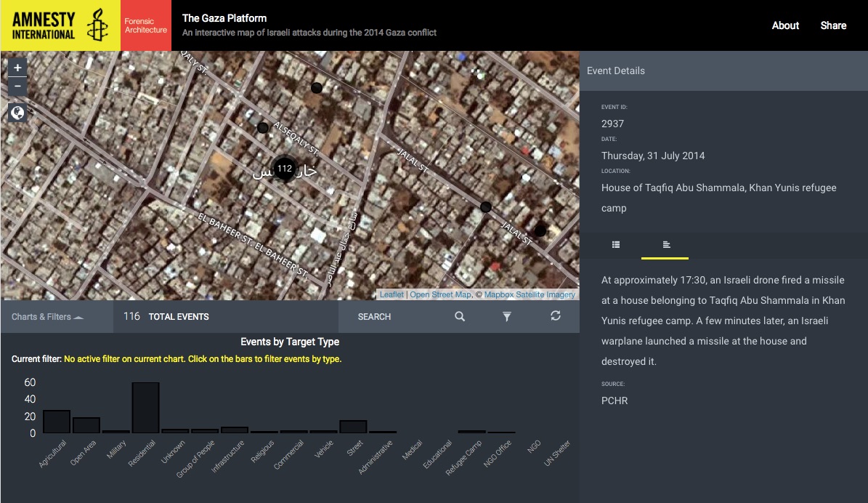The height and width of the screenshot is (503, 868).
Task: Collapse the Charts & Filters panel
Action: 48,317
